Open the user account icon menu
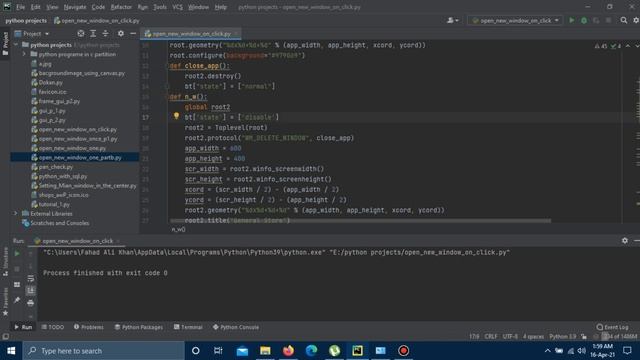The width and height of the screenshot is (640, 360). (452, 20)
